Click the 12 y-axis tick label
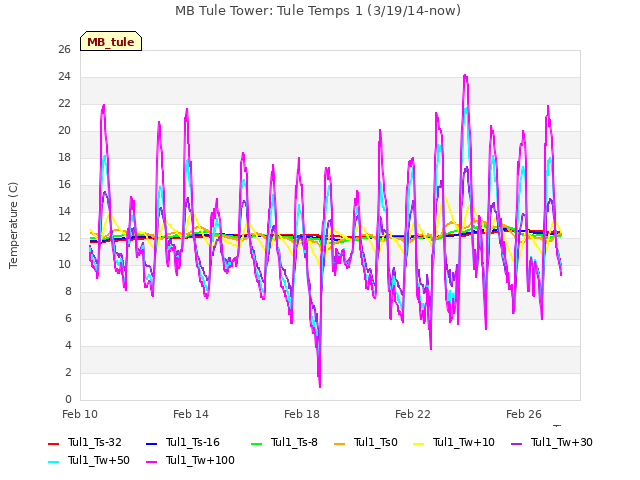The height and width of the screenshot is (480, 640). [64, 238]
